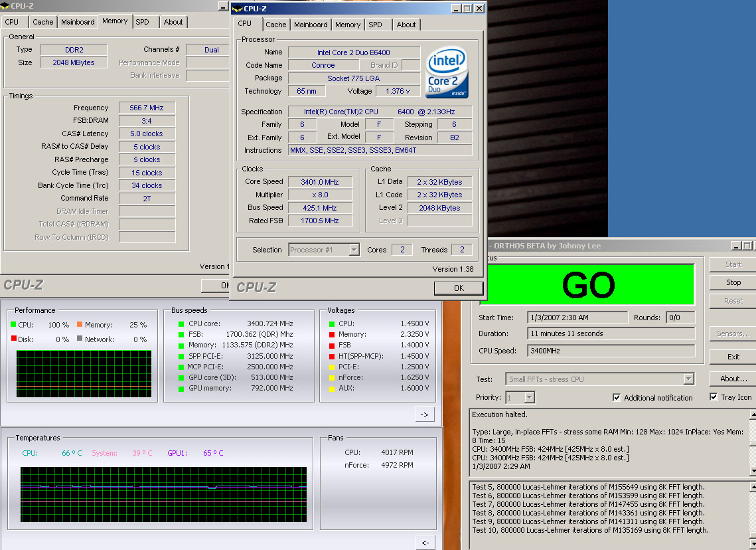
Task: Click the green CPU core bus speed indicator
Action: pos(181,324)
